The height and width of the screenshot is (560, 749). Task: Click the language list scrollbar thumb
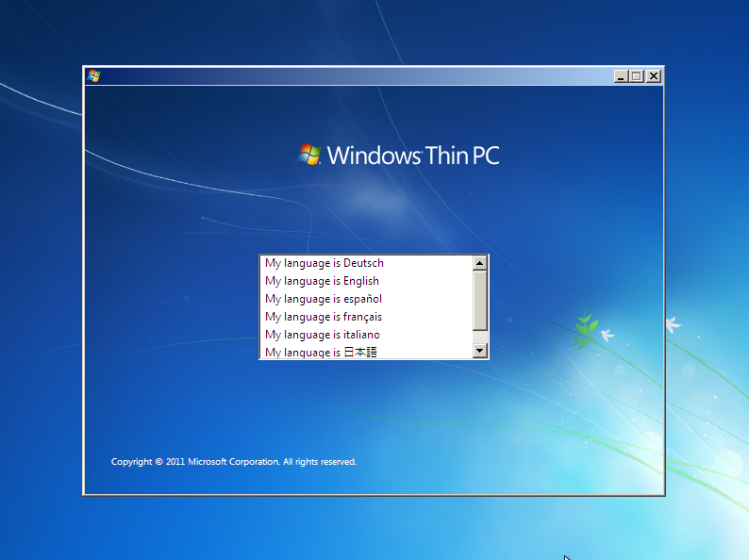(479, 301)
